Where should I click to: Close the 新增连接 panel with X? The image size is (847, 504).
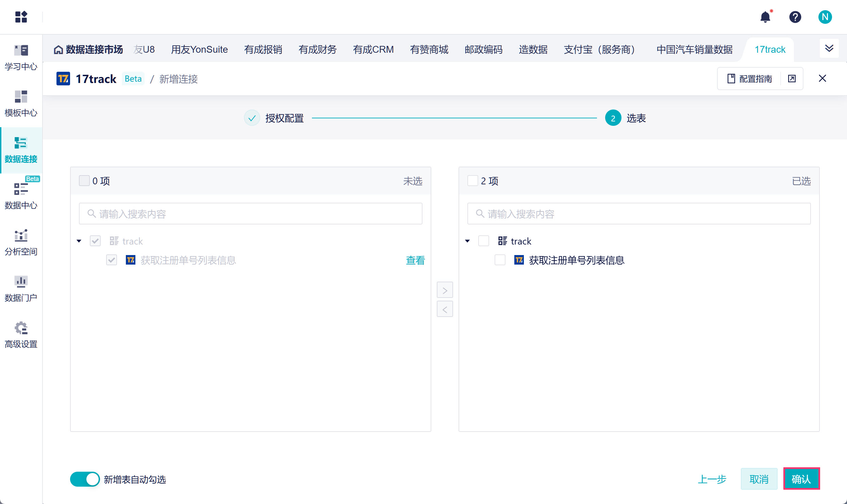pyautogui.click(x=823, y=79)
